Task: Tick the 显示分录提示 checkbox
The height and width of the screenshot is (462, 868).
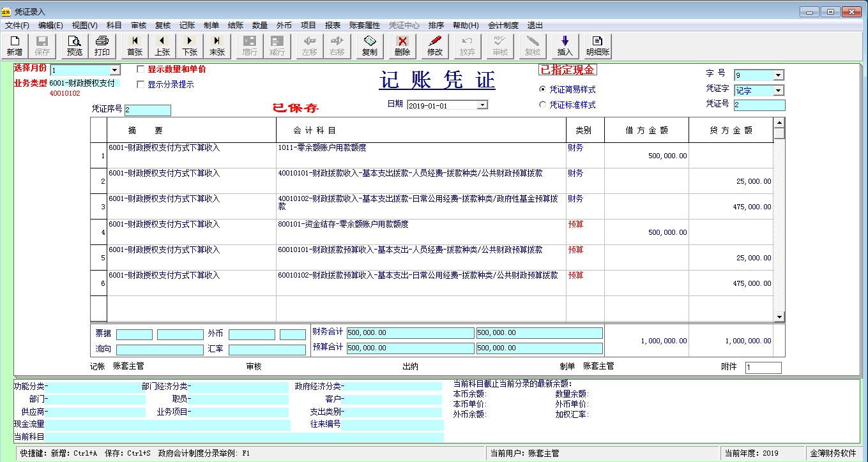Action: (141, 84)
